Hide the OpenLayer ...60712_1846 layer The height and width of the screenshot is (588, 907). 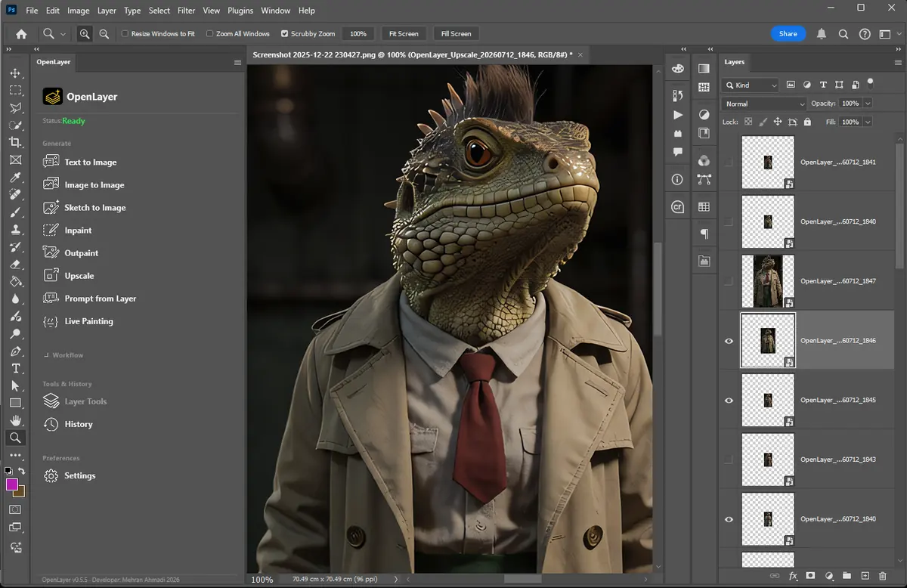729,341
